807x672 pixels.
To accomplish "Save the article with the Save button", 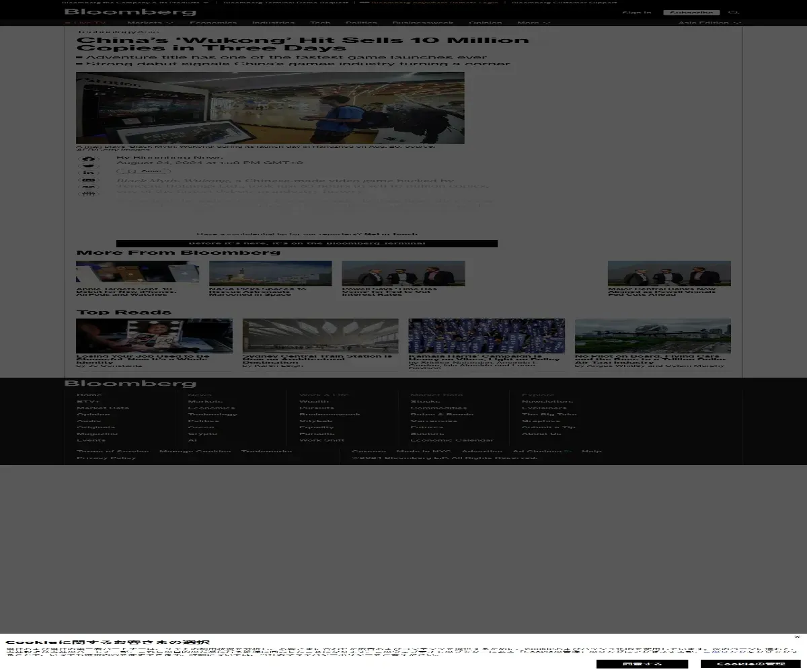I will coord(144,171).
